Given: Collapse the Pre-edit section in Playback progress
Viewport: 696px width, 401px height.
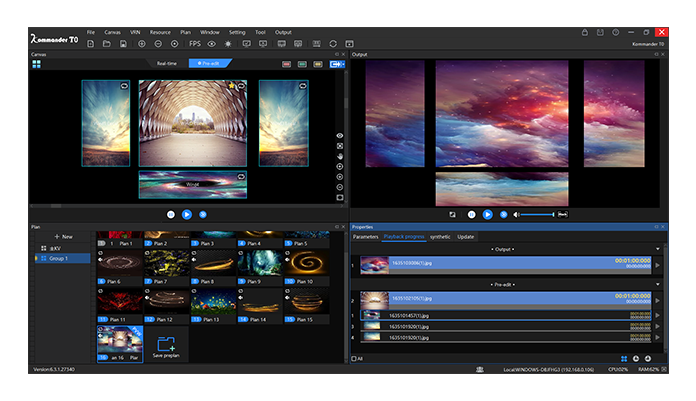Looking at the screenshot, I should click(x=657, y=284).
